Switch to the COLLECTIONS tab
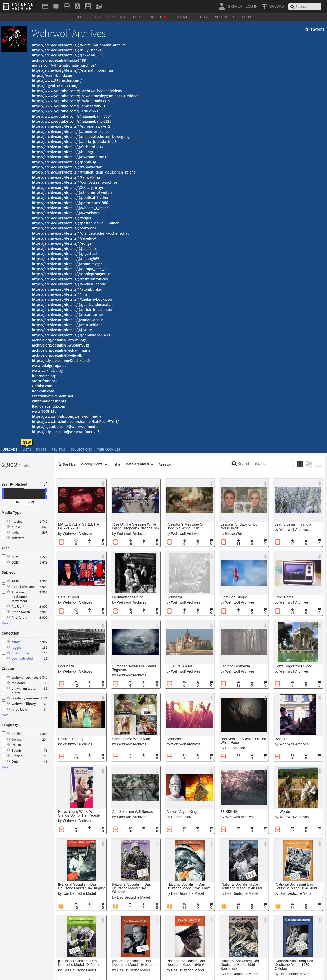 (x=81, y=449)
